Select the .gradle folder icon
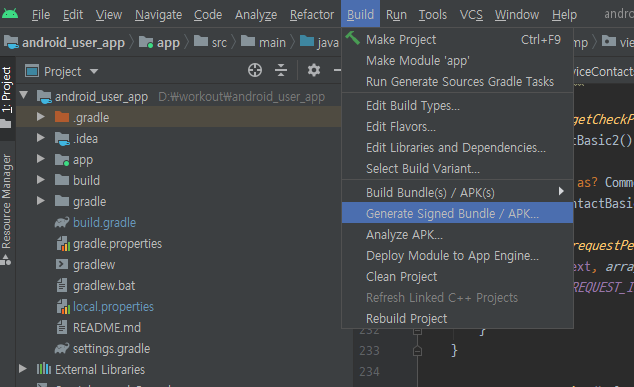Screen dimensions: 634x387 pos(62,117)
